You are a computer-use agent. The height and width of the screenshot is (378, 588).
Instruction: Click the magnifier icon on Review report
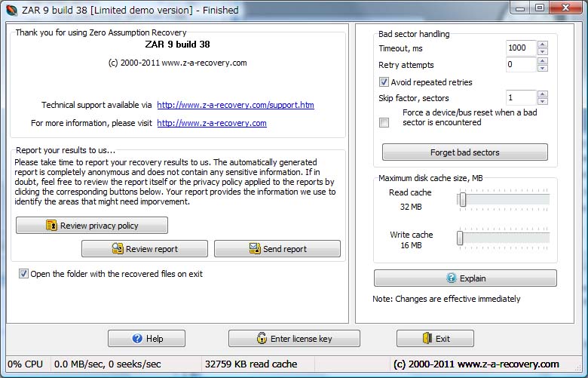tap(118, 248)
